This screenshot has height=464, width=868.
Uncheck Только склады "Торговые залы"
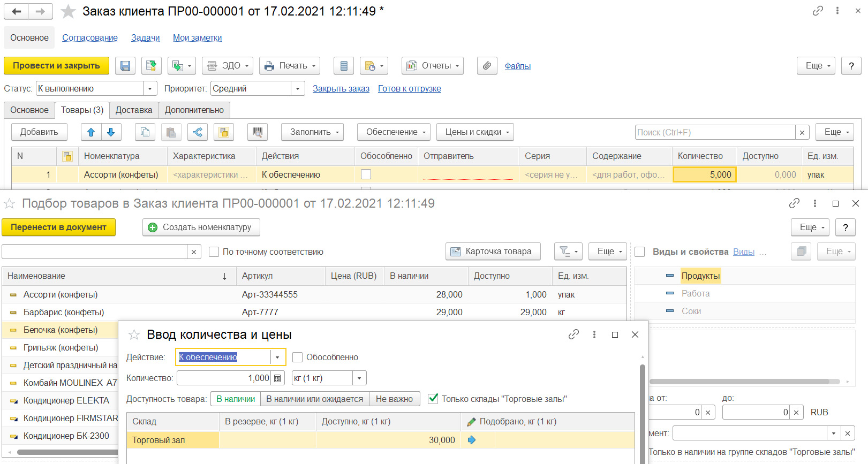coord(433,399)
